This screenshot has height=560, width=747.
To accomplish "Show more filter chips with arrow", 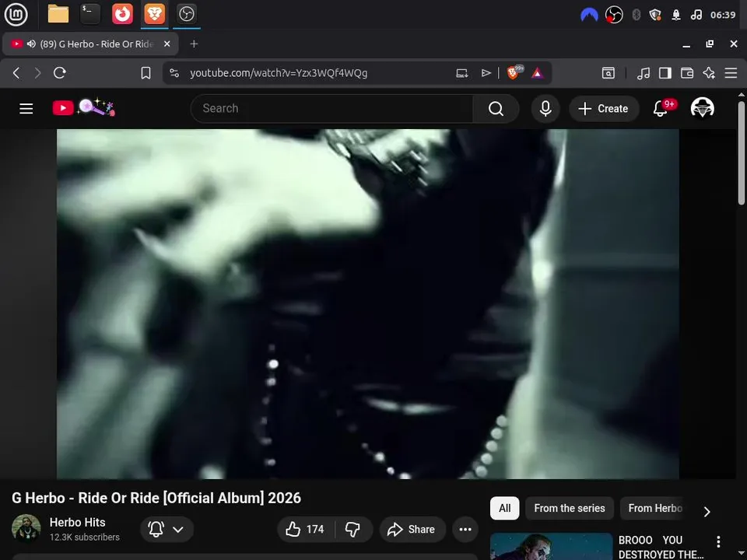I will [x=707, y=512].
